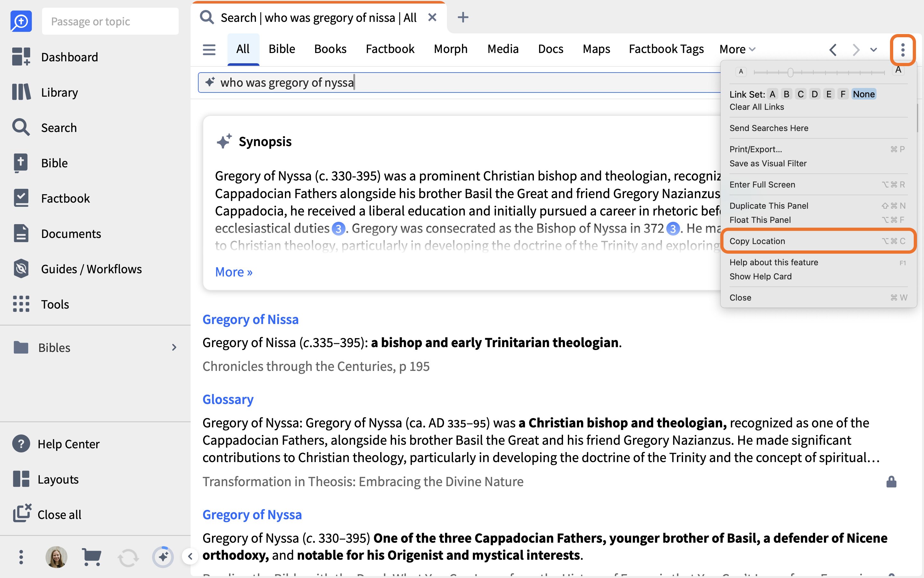Switch to the Maps search tab
Viewport: 924px width, 578px height.
(x=596, y=49)
